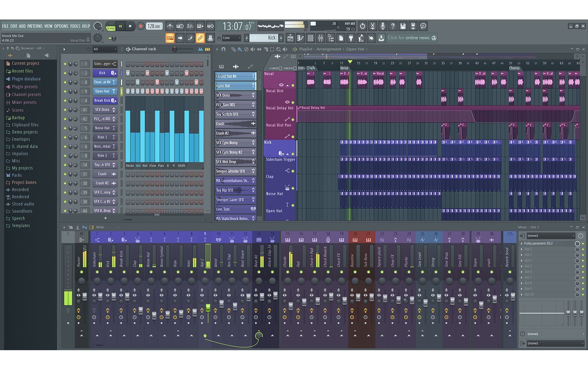Open help with the question mark icon

click(x=392, y=26)
